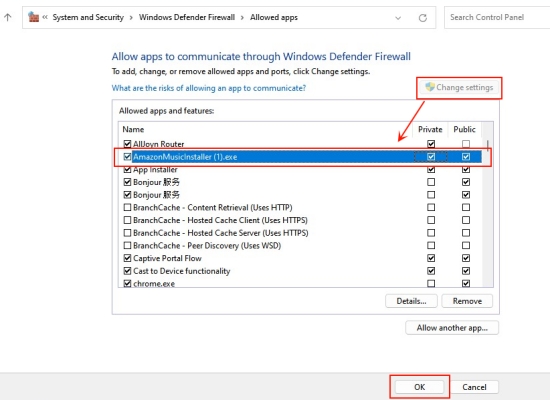This screenshot has width=550, height=400.
Task: Toggle the App Installer name checkbox
Action: click(x=127, y=169)
